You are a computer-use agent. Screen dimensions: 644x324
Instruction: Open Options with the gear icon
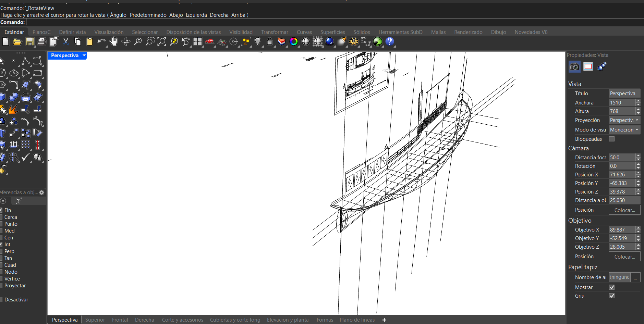[354, 42]
